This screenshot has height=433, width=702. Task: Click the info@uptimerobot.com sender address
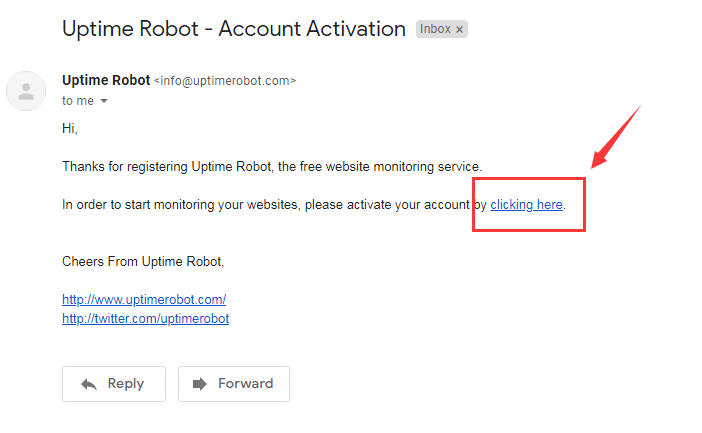[x=225, y=81]
